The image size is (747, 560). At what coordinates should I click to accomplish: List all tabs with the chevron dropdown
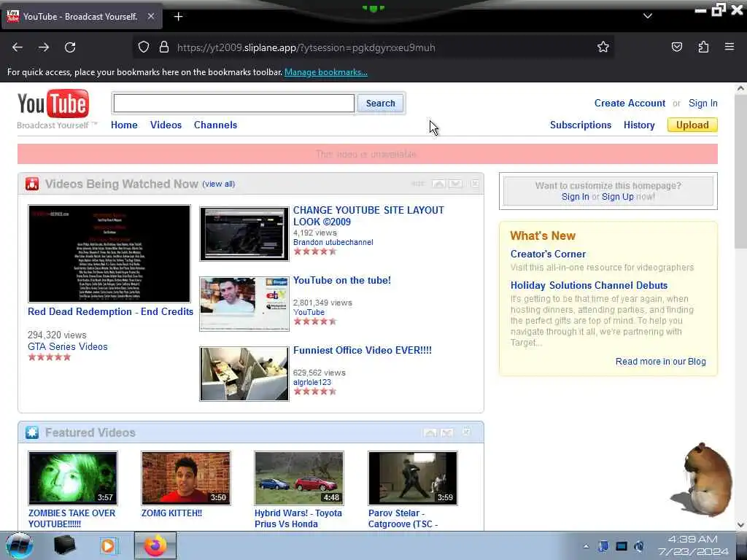click(648, 16)
